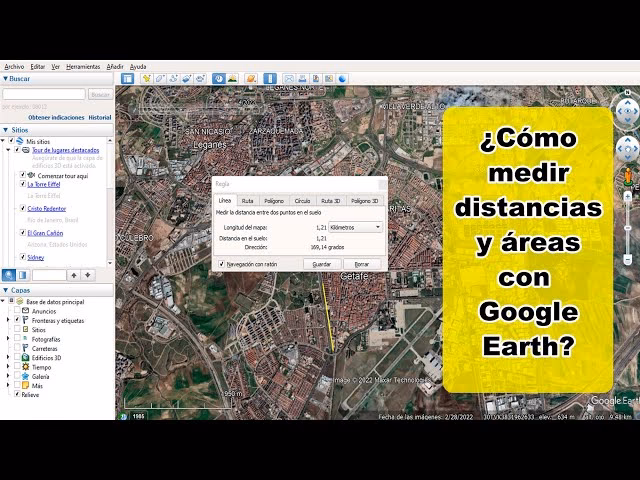Image resolution: width=640 pixels, height=480 pixels.
Task: Disable Fronteras y etiquetas layer
Action: tap(17, 320)
